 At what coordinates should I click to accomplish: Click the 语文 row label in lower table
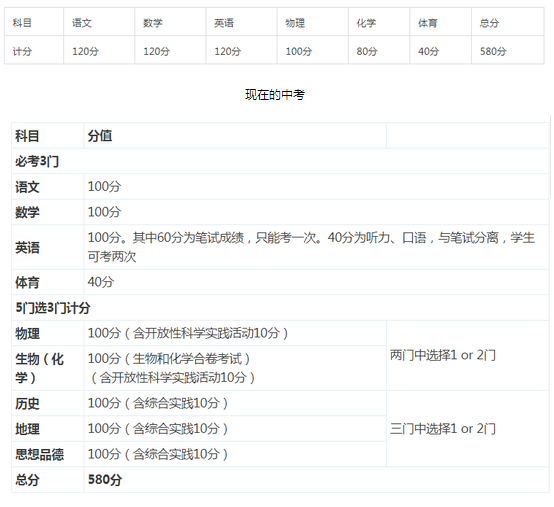pyautogui.click(x=27, y=187)
